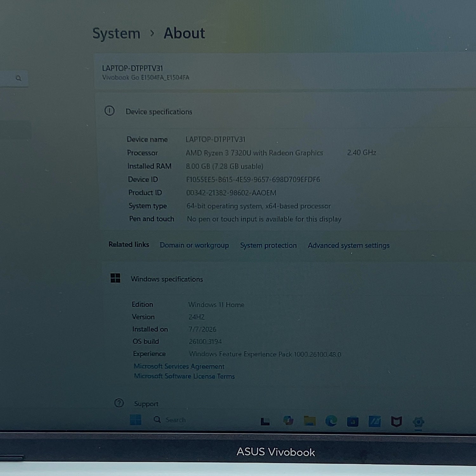Click the 'Processor' row label
This screenshot has width=476, height=476.
point(142,153)
